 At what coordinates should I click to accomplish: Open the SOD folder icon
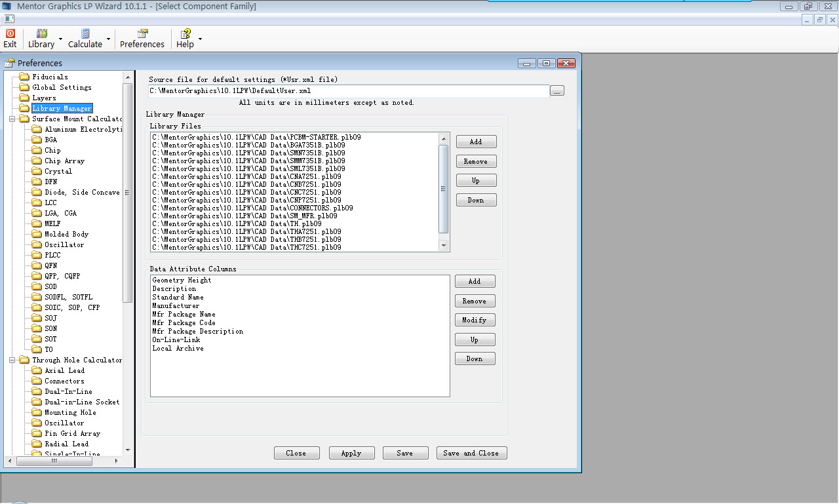click(x=37, y=286)
